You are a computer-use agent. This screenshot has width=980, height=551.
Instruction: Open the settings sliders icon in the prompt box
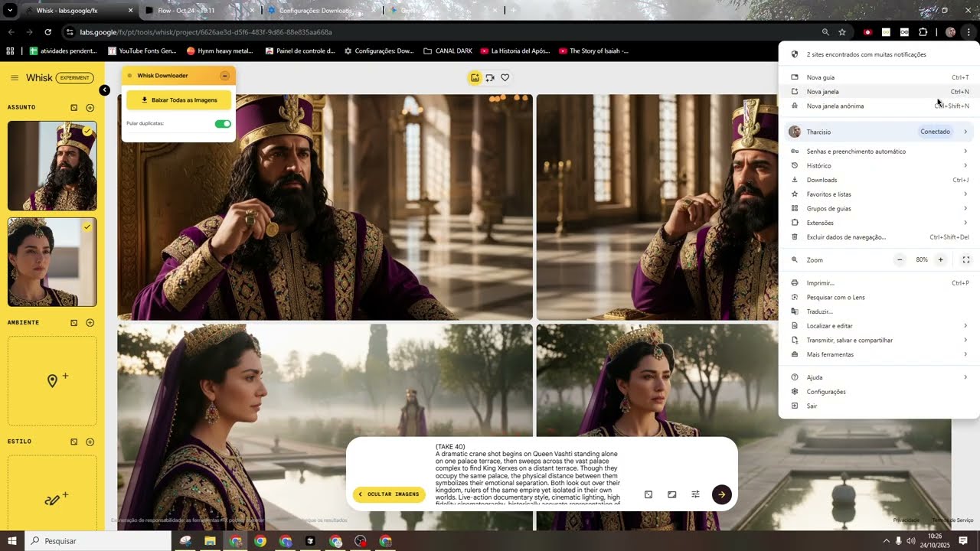(695, 494)
